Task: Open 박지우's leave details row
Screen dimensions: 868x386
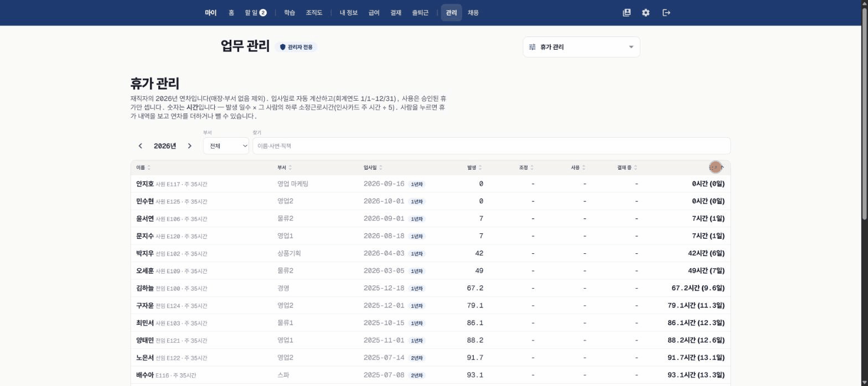Action: (x=430, y=253)
